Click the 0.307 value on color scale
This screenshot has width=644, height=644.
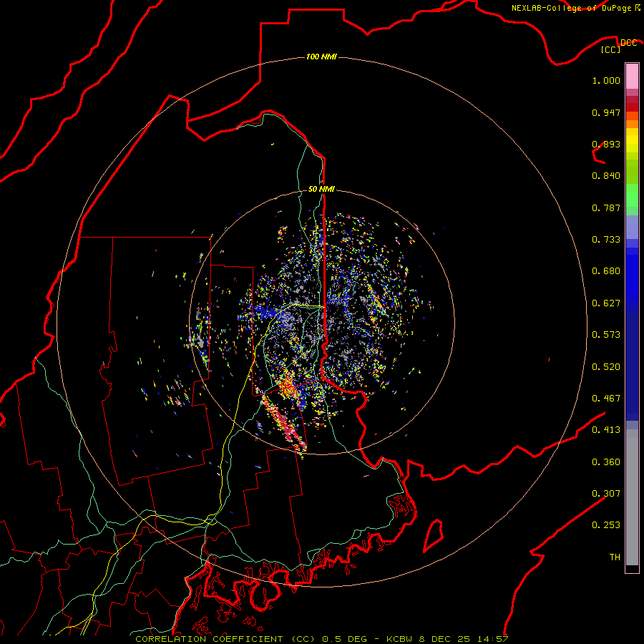pyautogui.click(x=606, y=494)
